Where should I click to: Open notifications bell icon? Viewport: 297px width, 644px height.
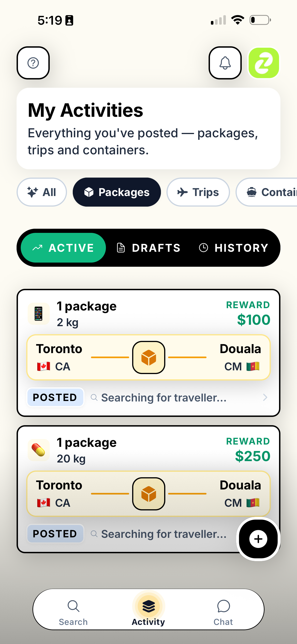coord(225,63)
